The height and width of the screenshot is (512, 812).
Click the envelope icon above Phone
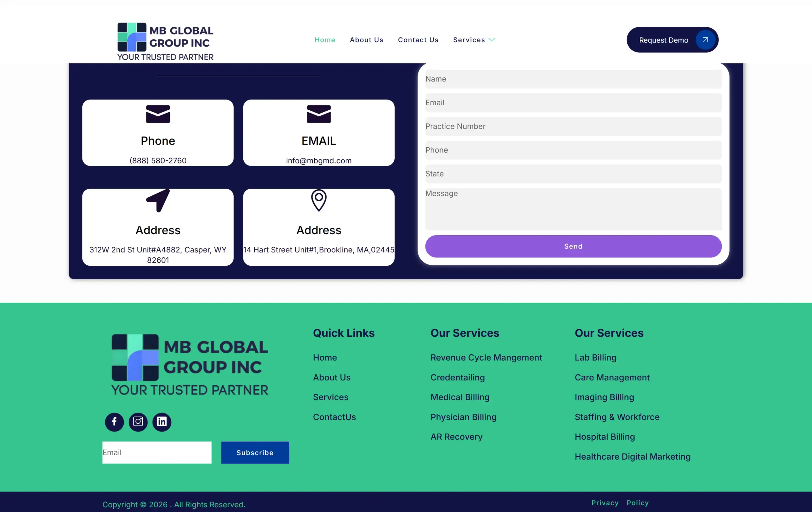[x=158, y=114]
